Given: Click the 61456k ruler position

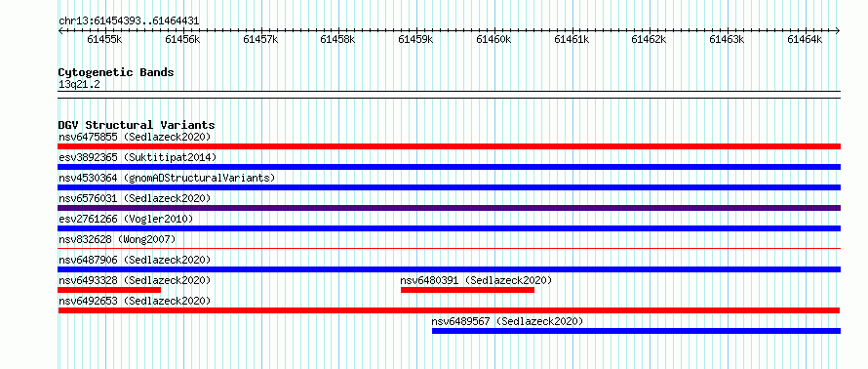Looking at the screenshot, I should click(x=182, y=39).
